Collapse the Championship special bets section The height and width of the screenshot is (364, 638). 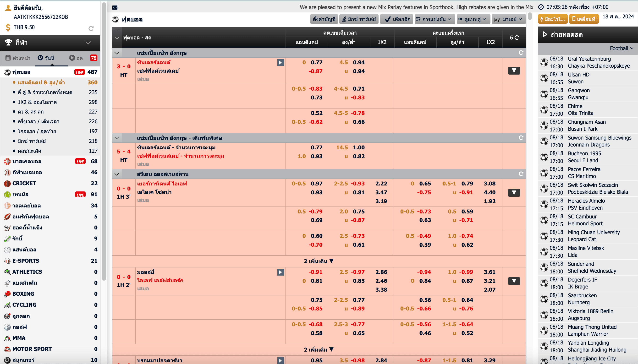click(x=117, y=138)
